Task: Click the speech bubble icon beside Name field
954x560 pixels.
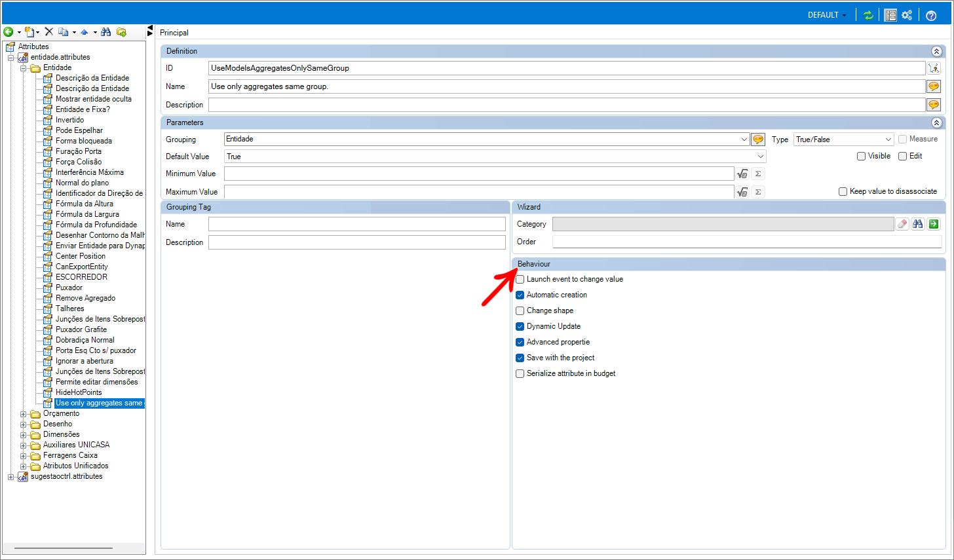Action: pos(934,86)
